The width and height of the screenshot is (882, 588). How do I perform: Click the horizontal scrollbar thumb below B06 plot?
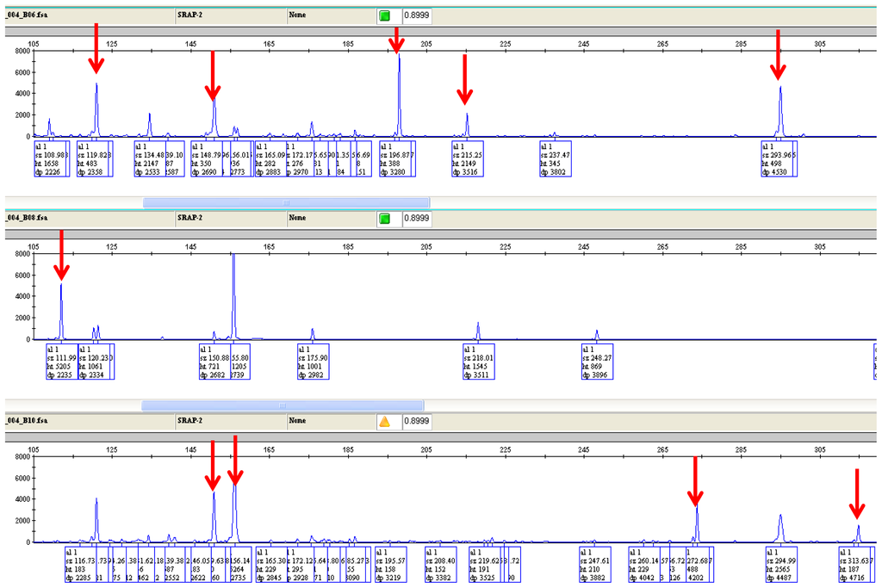pyautogui.click(x=286, y=202)
